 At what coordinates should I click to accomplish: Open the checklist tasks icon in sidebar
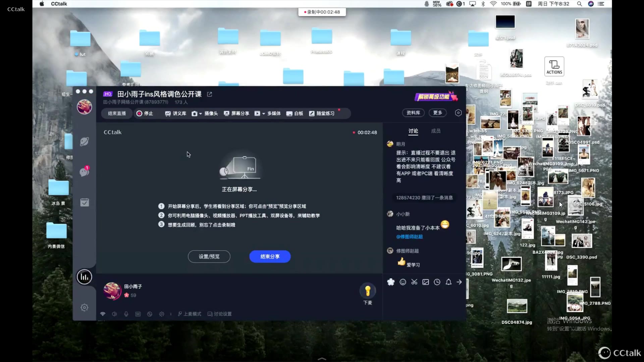click(85, 202)
